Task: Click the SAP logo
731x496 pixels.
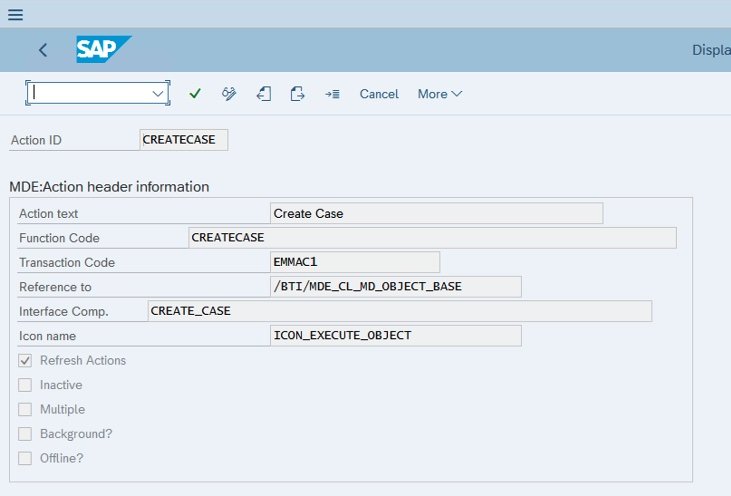Action: [103, 49]
